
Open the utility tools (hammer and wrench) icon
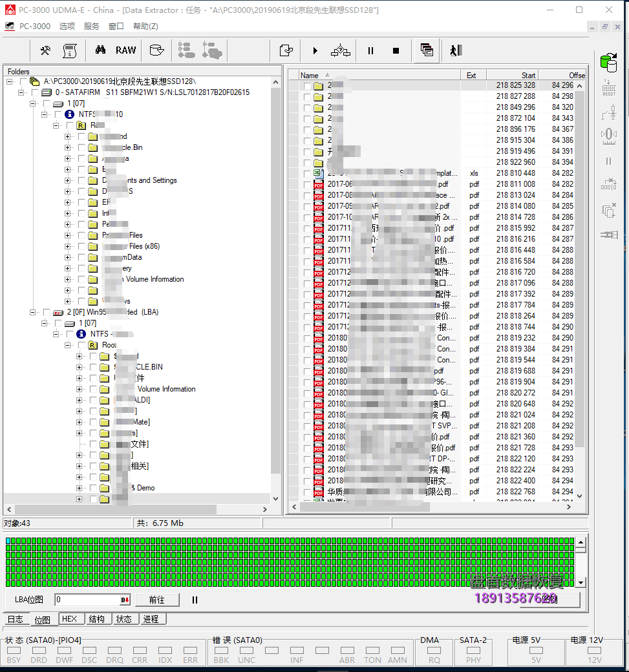click(x=45, y=50)
